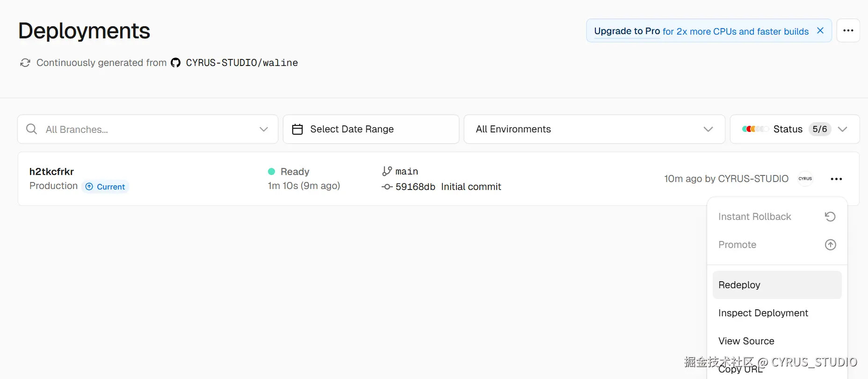The width and height of the screenshot is (868, 379).
Task: Click the 10m ago by CYRUS-STUDIO text
Action: coord(726,179)
